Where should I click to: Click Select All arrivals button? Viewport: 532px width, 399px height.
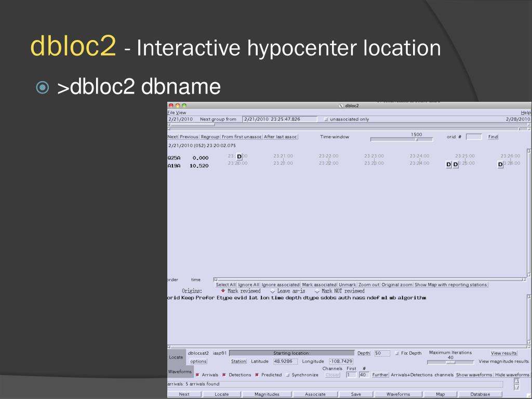(225, 285)
